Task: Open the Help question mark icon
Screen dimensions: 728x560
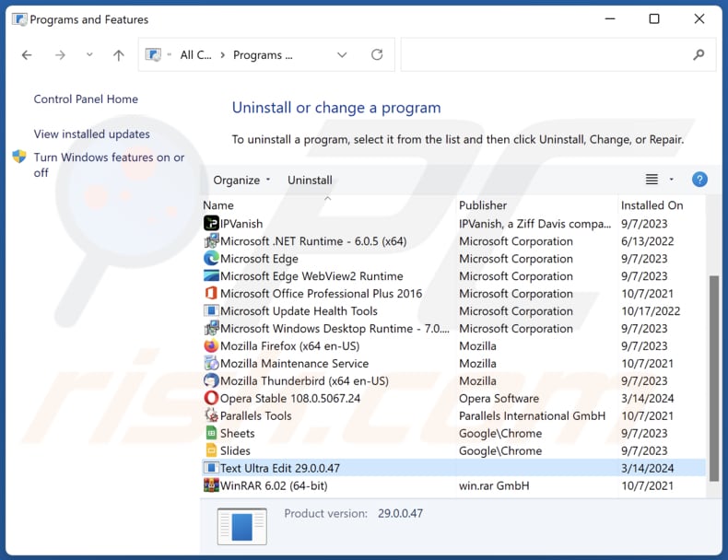Action: coord(699,180)
